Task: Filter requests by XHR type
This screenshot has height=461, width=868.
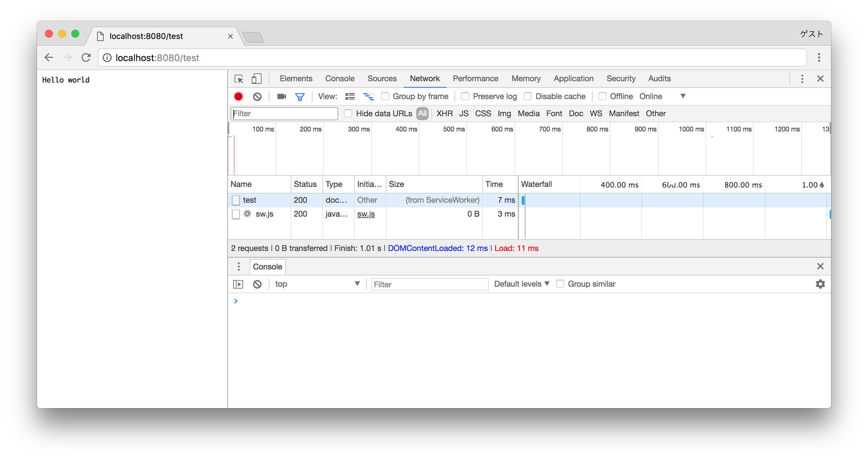Action: point(444,114)
